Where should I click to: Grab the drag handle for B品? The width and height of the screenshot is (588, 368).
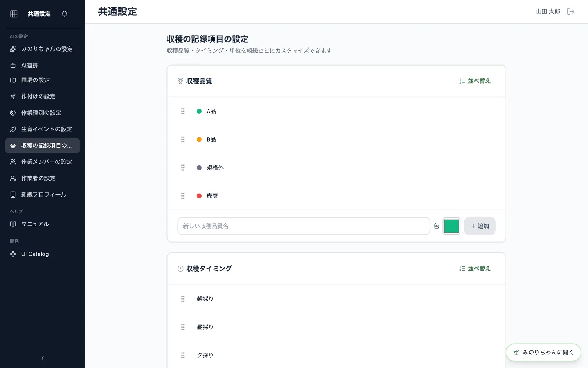tap(183, 139)
